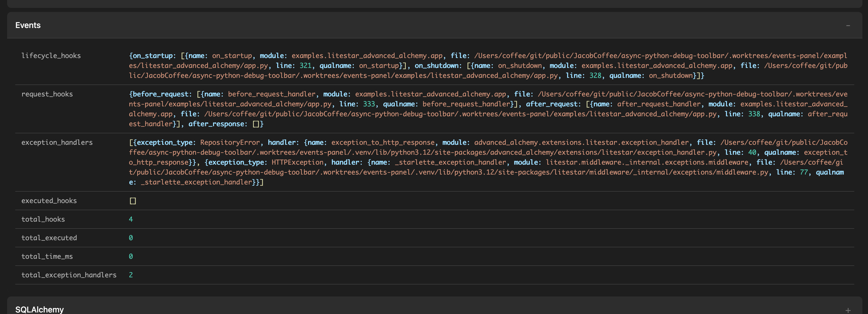Click the total_hooks value 4
This screenshot has width=868, height=314.
pyautogui.click(x=131, y=219)
